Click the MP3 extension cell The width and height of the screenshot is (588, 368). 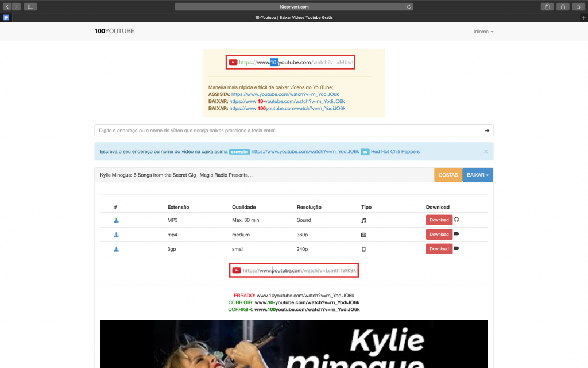172,220
